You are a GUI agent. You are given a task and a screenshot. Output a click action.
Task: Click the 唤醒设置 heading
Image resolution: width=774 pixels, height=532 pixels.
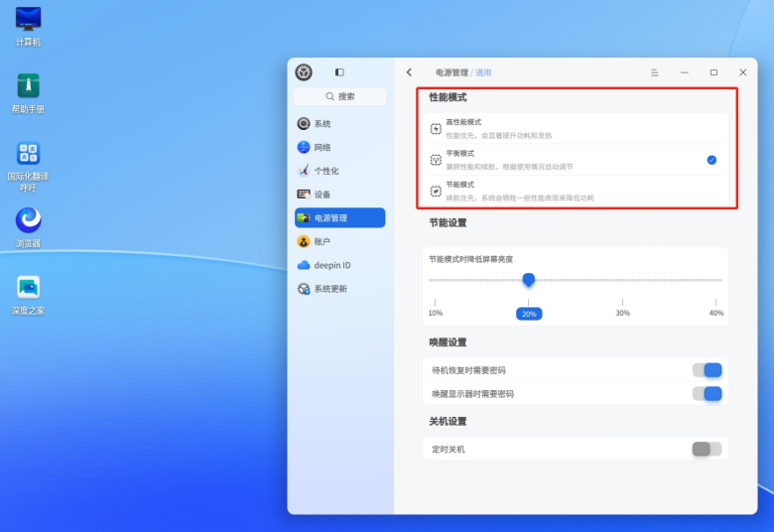click(448, 342)
